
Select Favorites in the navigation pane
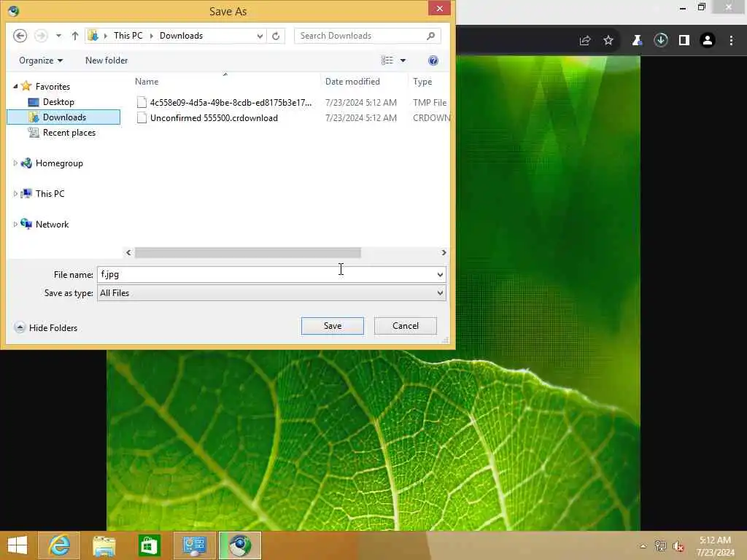[53, 86]
